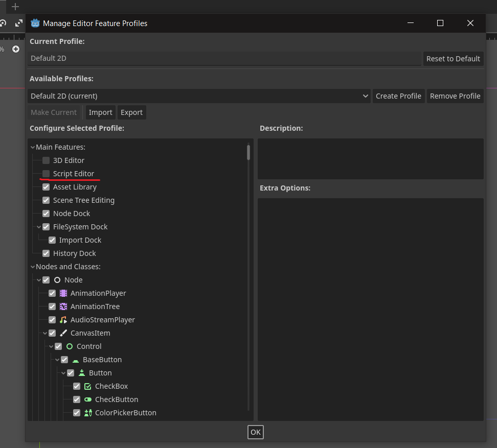The image size is (497, 448).
Task: Click the Button node icon
Action: pos(82,372)
